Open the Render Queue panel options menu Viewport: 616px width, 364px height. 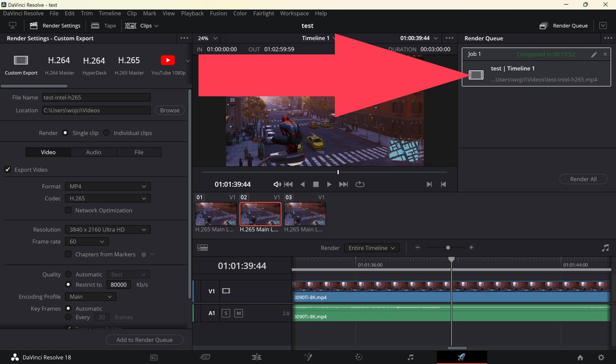pyautogui.click(x=608, y=38)
